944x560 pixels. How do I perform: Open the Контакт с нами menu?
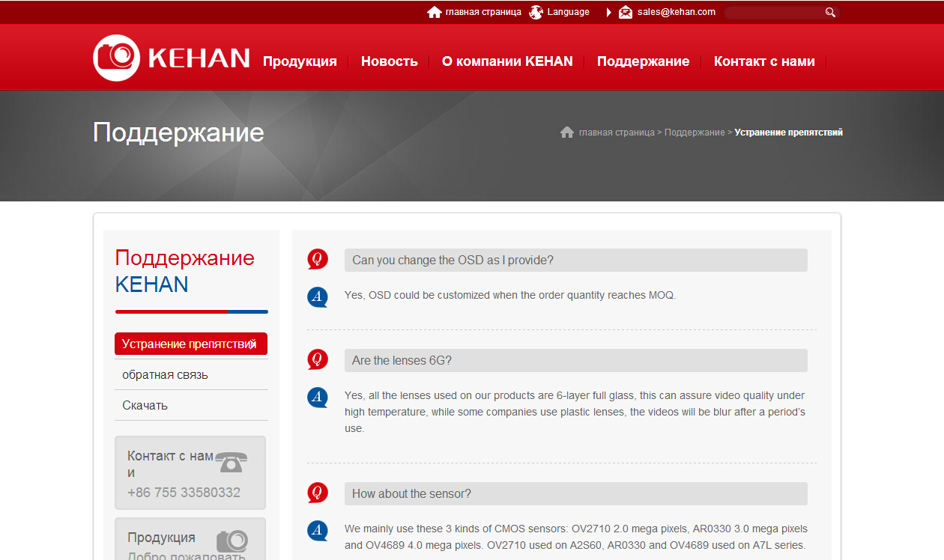click(764, 61)
